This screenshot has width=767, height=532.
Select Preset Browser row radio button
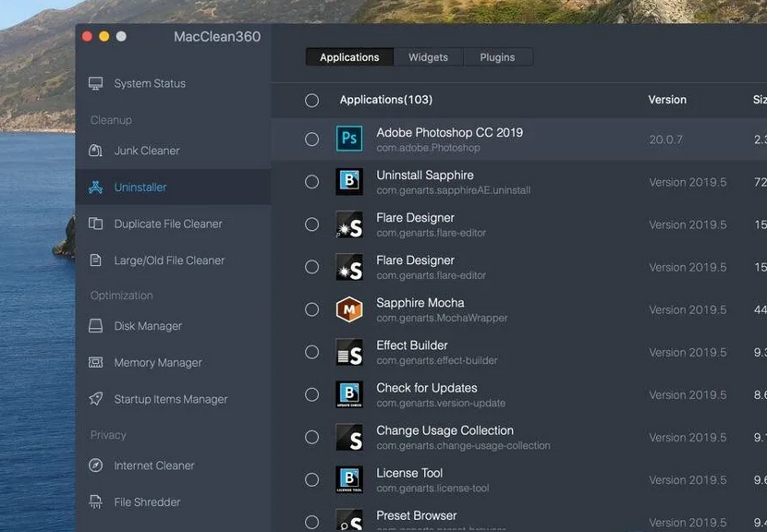click(x=311, y=522)
